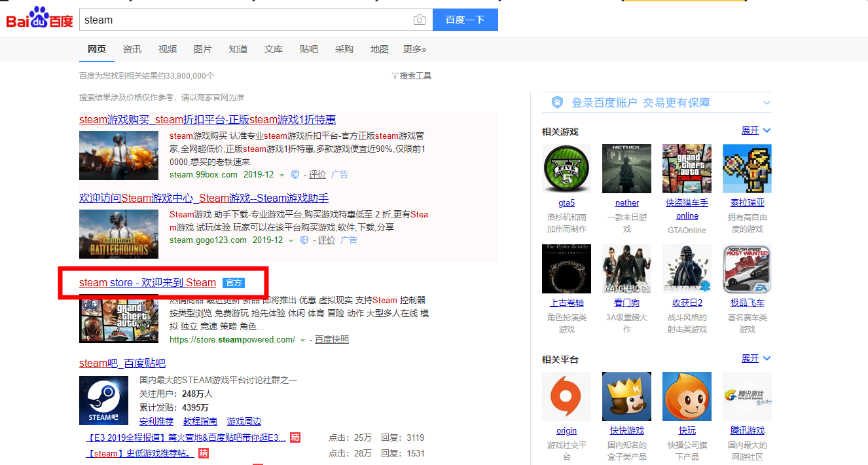The image size is (868, 465).
Task: Click the 快玩 monkey icon
Action: pyautogui.click(x=687, y=396)
